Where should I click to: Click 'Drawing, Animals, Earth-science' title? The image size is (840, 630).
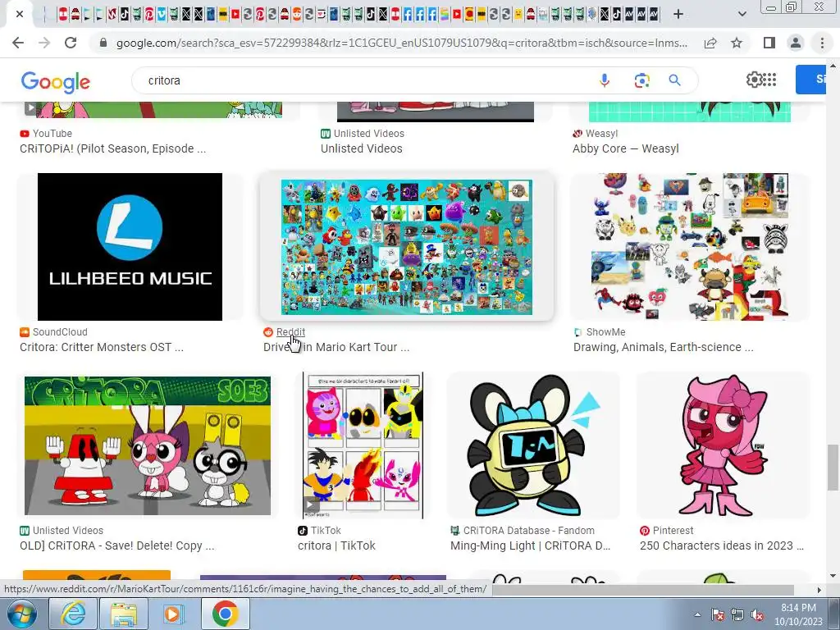663,347
